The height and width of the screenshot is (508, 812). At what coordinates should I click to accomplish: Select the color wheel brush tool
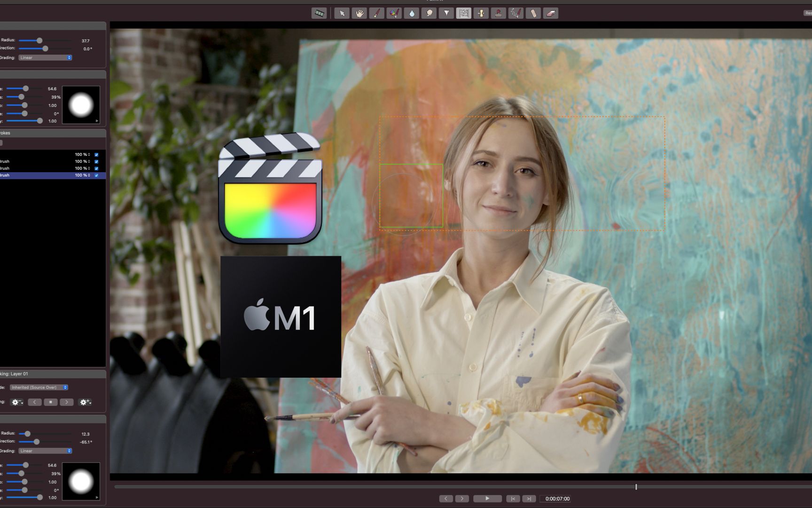394,13
